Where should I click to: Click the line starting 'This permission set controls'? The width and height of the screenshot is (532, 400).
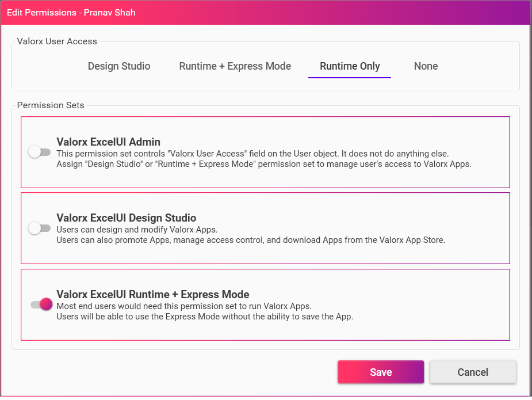tap(252, 154)
